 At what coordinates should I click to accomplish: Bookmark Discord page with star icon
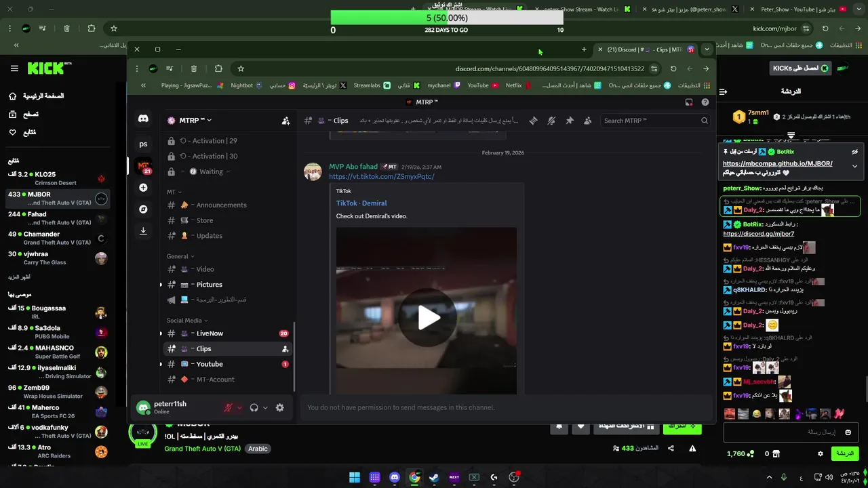(x=240, y=68)
